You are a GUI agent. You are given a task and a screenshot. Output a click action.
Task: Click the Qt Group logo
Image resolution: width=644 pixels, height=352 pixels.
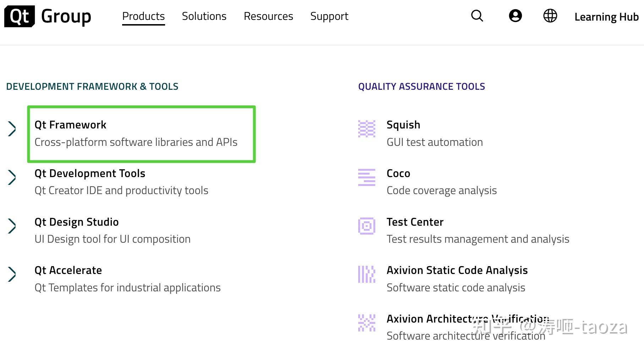click(48, 16)
